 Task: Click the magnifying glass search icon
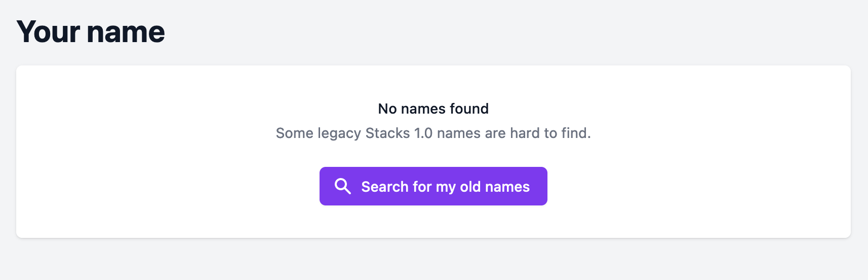(x=343, y=186)
